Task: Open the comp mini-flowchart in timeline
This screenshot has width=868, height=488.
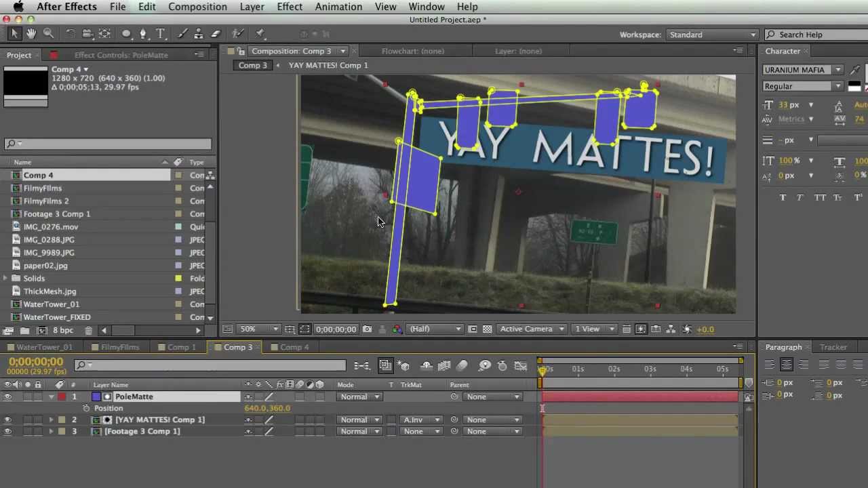Action: 362,366
